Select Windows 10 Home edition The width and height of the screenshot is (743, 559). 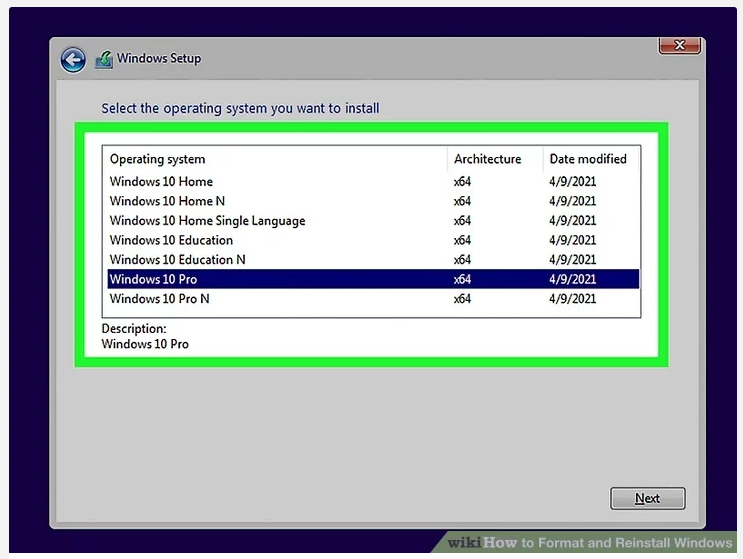(x=161, y=182)
